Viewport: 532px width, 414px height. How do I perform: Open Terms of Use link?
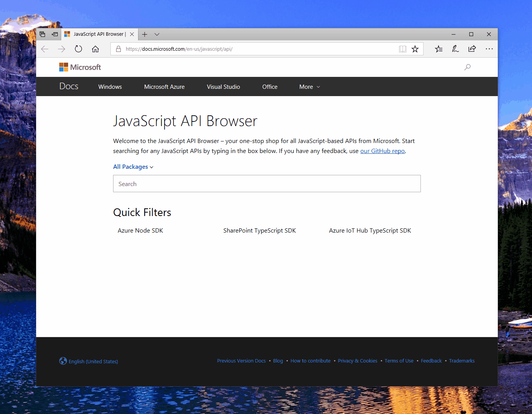pyautogui.click(x=399, y=361)
